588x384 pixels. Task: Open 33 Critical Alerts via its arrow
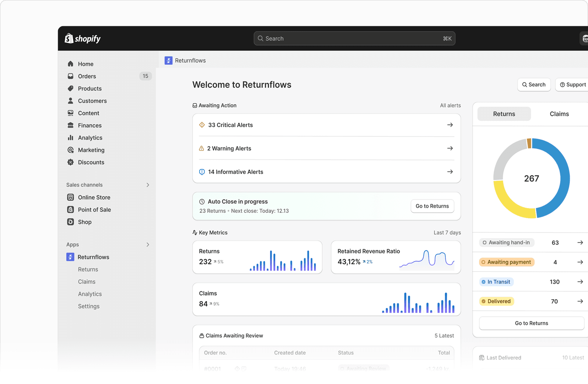(x=450, y=125)
